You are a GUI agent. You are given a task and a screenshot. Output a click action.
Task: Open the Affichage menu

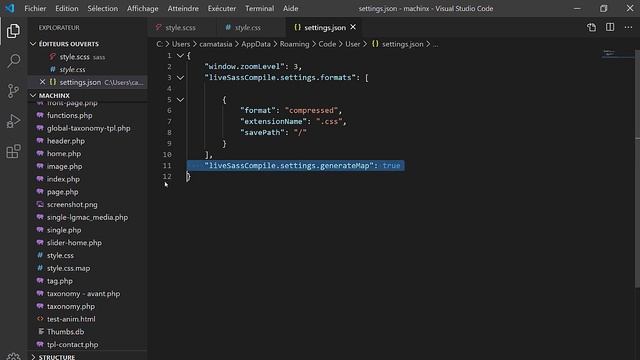[x=142, y=8]
